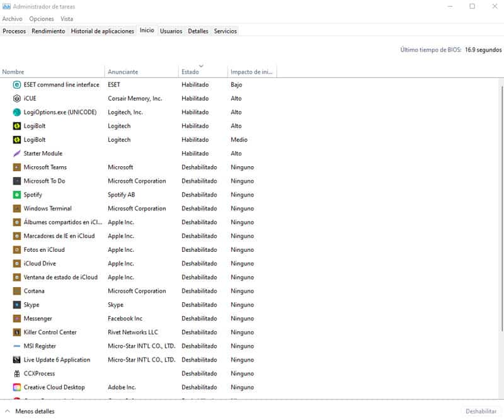Sort by the Nombre column header
The image size is (504, 420).
53,72
